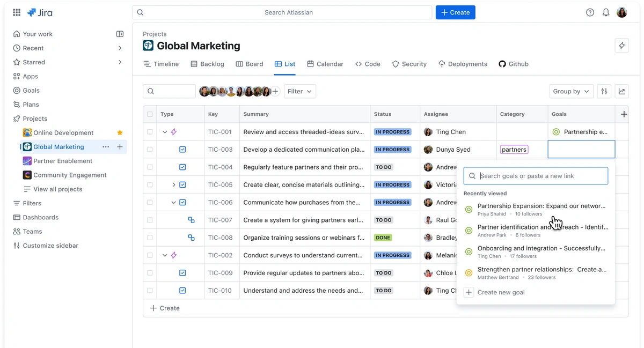Click the goals search field in popup
The width and height of the screenshot is (644, 348).
[x=535, y=175]
